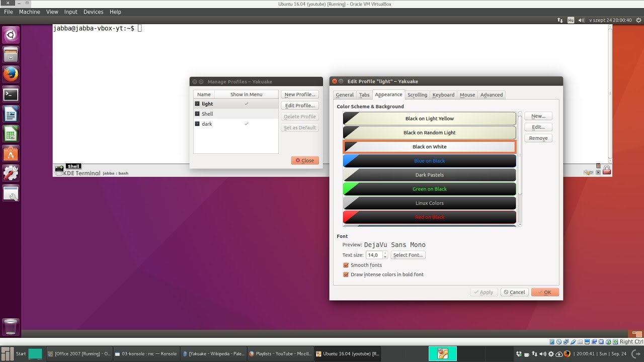
Task: Select Black on Light Yellow scheme
Action: coord(430,119)
